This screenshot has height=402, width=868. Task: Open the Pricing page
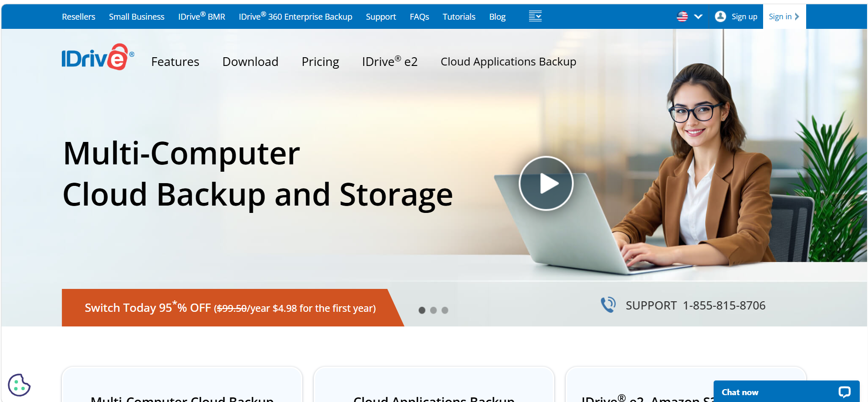click(x=320, y=62)
